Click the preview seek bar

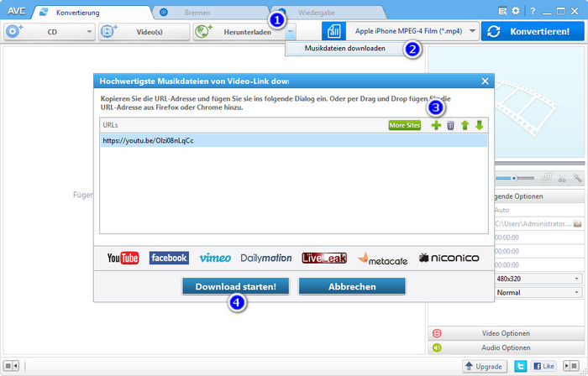[x=539, y=164]
